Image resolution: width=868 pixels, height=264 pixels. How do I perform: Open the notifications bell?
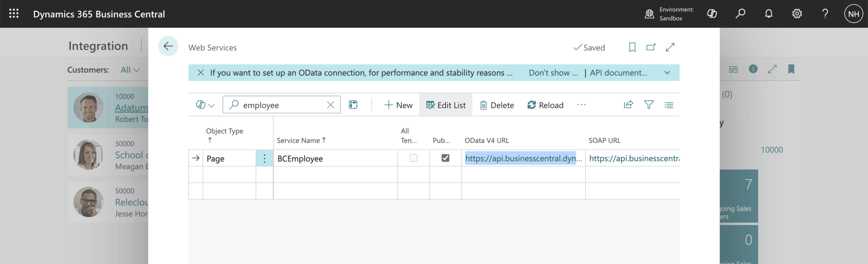(x=769, y=14)
